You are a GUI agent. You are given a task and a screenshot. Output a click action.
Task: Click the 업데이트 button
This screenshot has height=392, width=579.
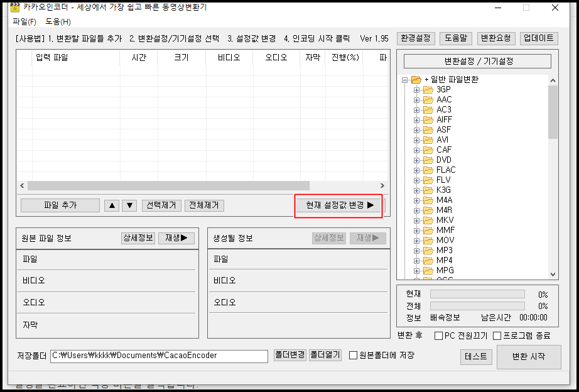(539, 38)
